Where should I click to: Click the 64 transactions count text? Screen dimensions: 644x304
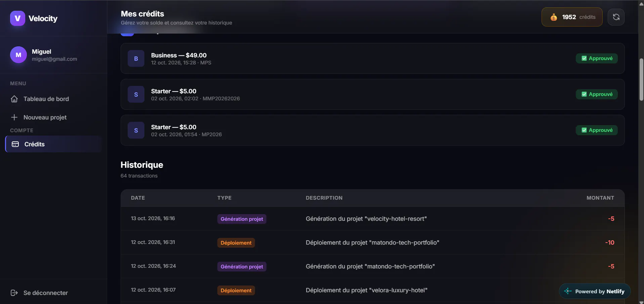click(x=139, y=176)
